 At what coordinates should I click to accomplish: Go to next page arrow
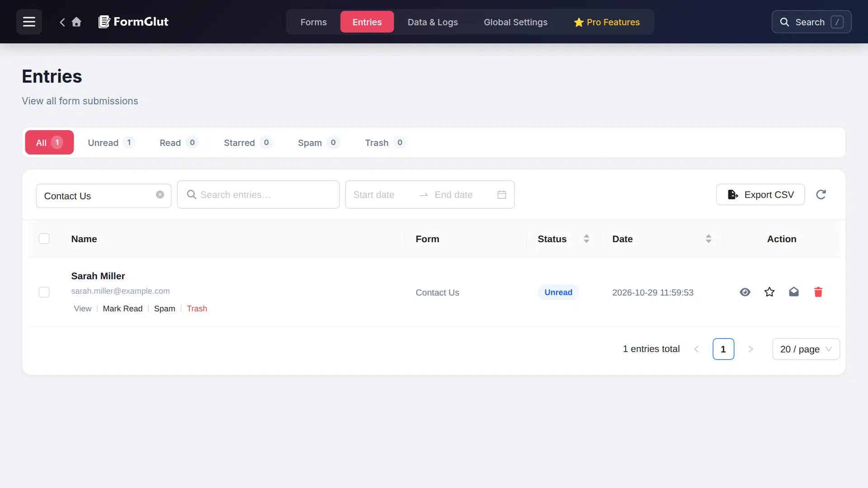pyautogui.click(x=750, y=349)
